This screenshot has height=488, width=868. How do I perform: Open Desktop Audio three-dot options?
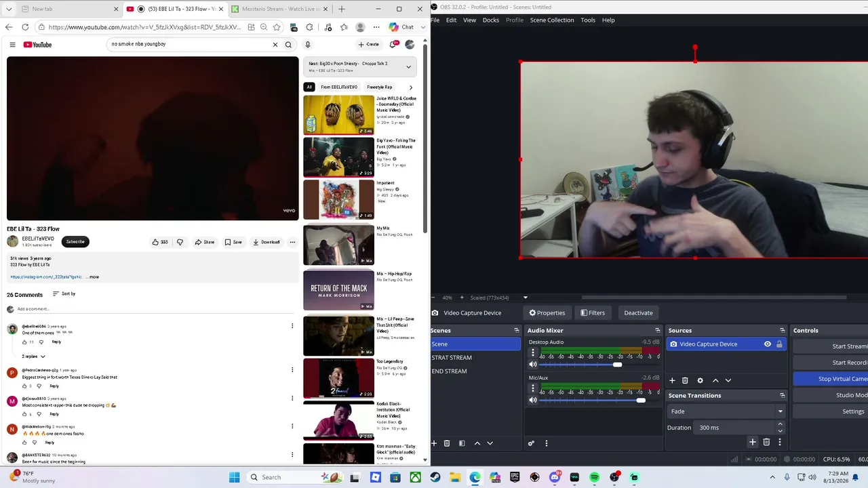[x=533, y=353]
